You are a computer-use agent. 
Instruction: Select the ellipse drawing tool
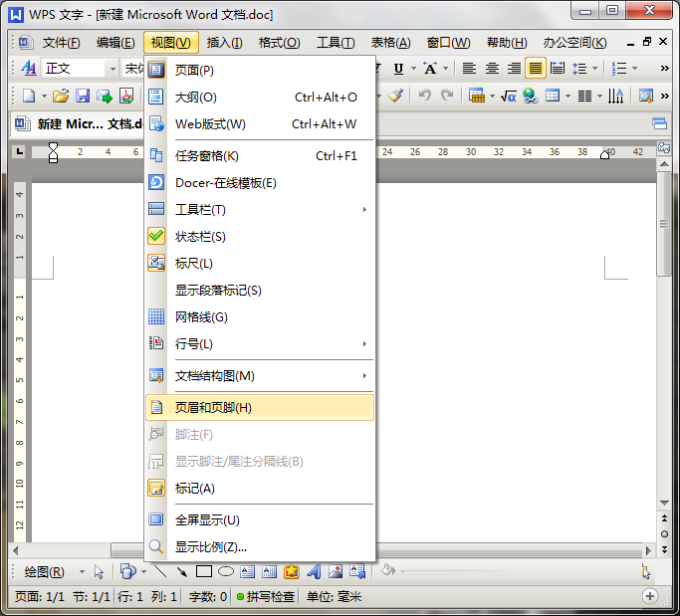pos(226,571)
